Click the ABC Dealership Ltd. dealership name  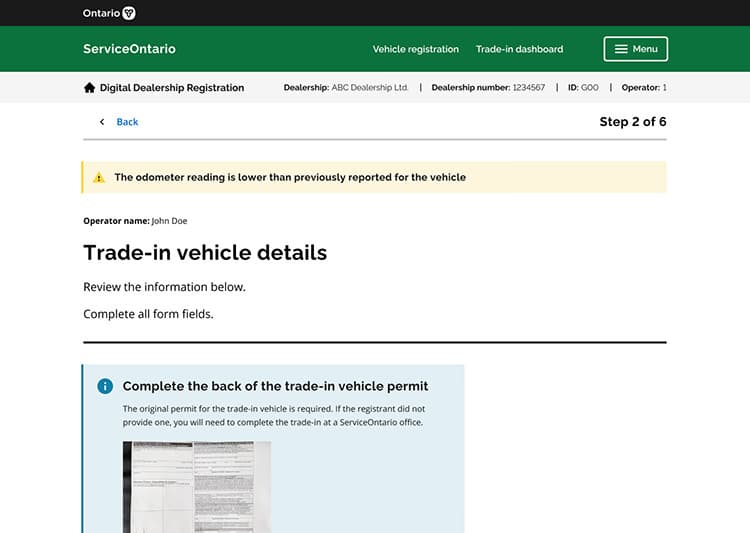click(370, 88)
